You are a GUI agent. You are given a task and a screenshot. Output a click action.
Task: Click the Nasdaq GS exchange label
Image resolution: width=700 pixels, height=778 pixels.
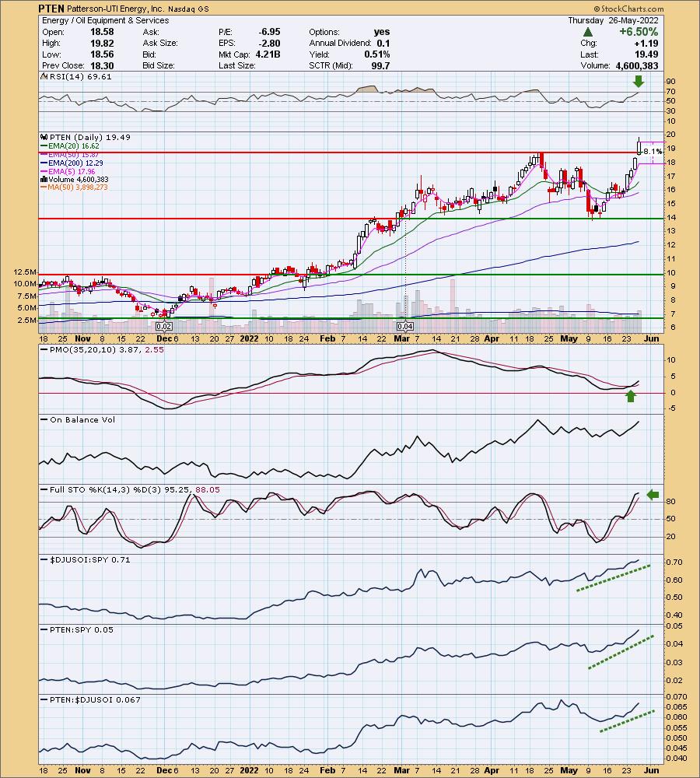coord(188,9)
